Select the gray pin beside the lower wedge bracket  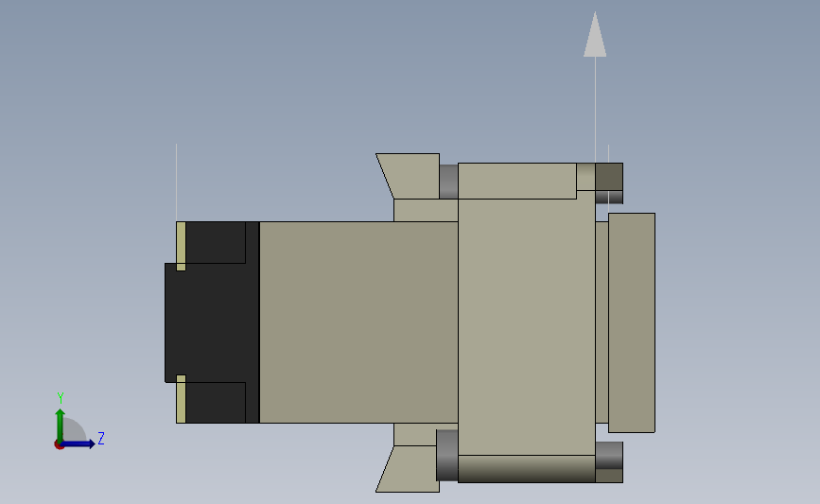click(x=447, y=456)
